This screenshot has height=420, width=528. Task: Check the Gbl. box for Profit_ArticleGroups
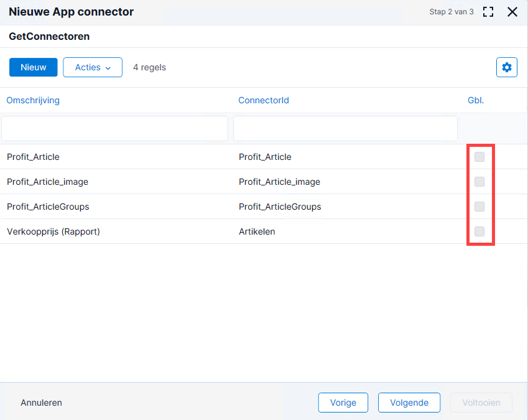click(x=479, y=207)
